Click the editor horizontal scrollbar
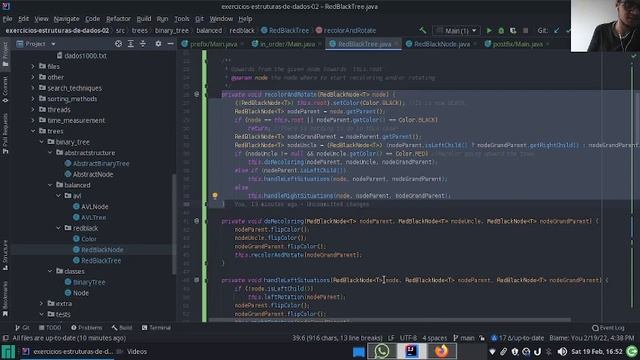Viewport: 640px width, 360px height. (390, 320)
